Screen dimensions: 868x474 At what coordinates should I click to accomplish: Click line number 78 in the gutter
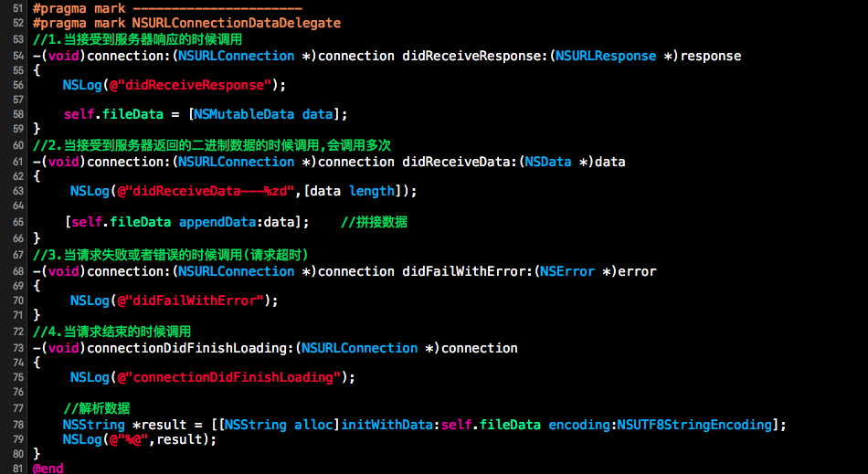[17, 425]
